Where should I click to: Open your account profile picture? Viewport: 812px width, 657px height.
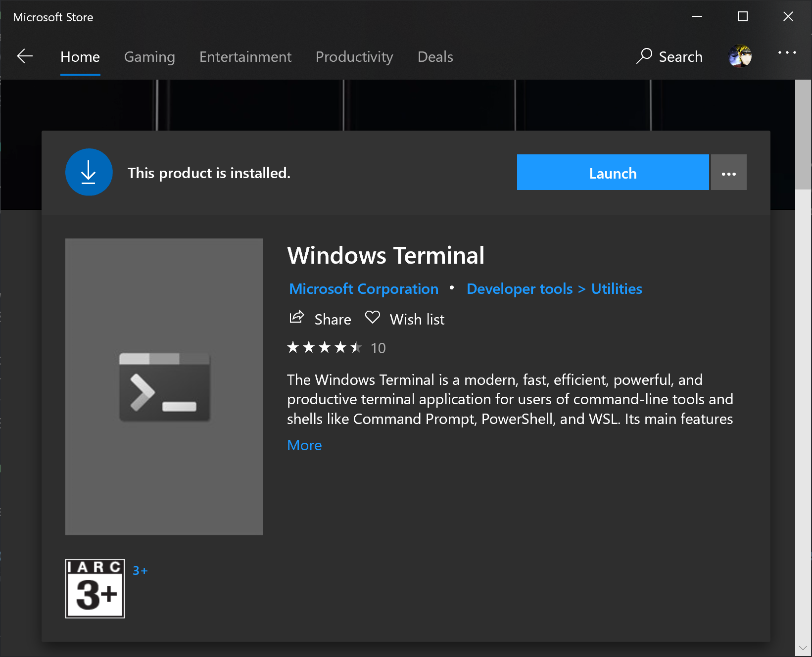[x=739, y=56]
